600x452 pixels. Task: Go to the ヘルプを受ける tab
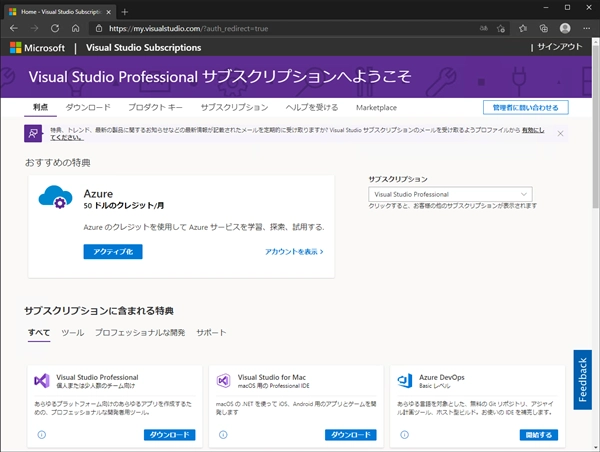coord(312,107)
